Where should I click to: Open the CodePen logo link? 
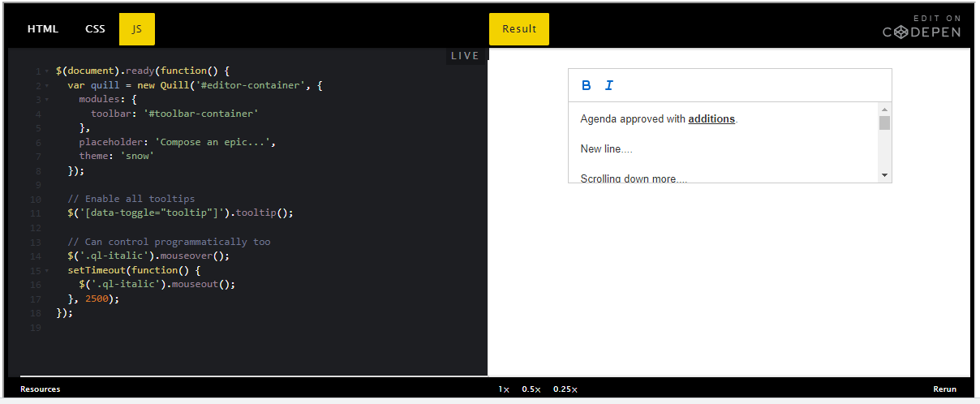click(922, 32)
